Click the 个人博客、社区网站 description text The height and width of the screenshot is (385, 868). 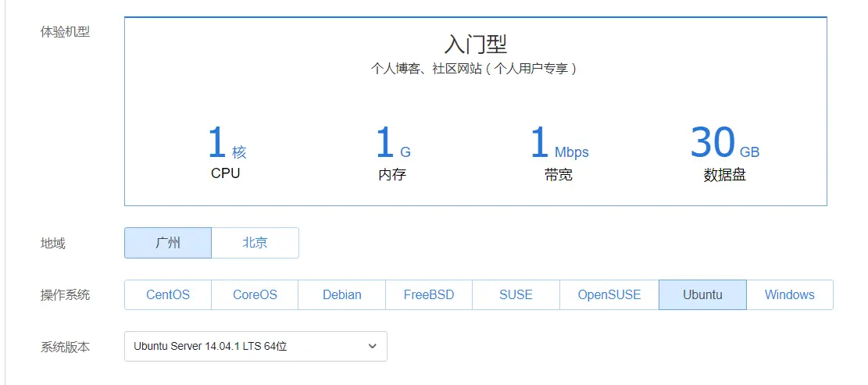[474, 70]
